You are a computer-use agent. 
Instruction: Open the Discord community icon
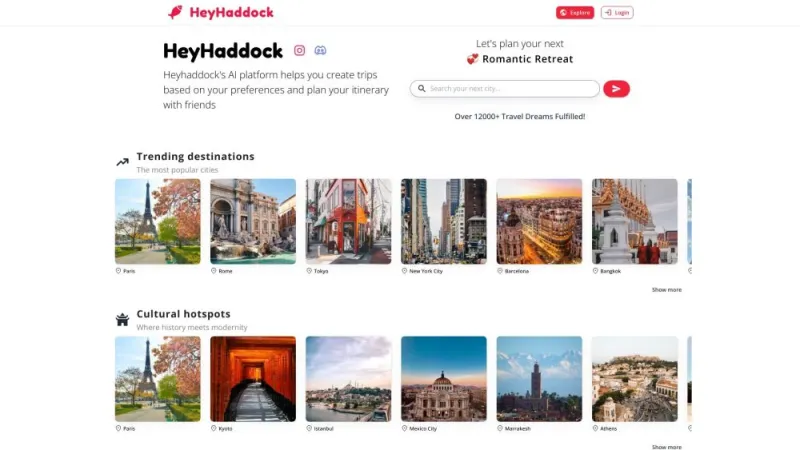point(320,50)
